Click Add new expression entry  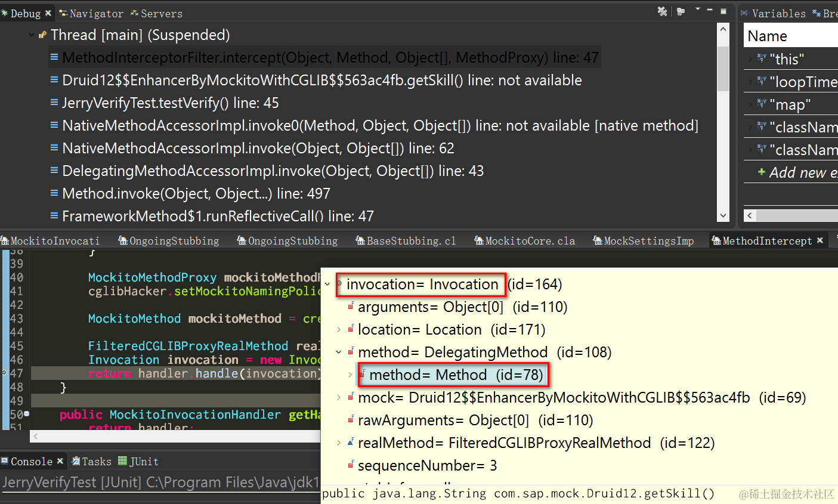pyautogui.click(x=803, y=172)
